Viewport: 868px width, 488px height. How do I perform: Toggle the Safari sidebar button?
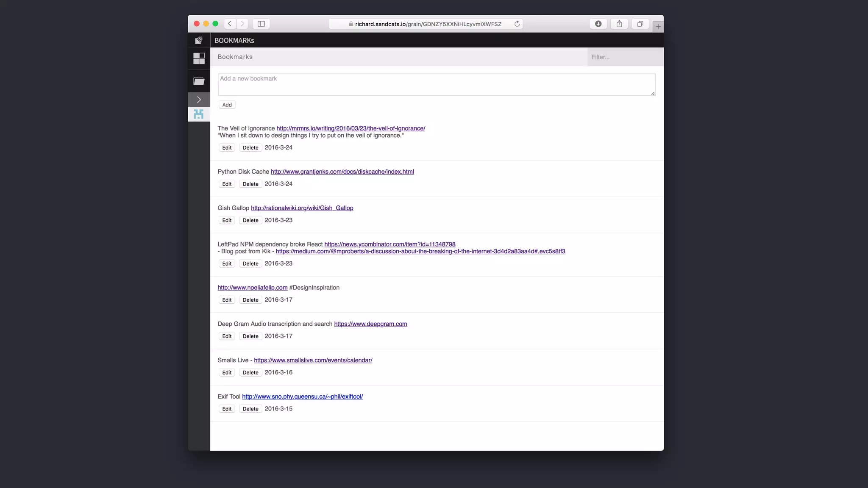(262, 24)
